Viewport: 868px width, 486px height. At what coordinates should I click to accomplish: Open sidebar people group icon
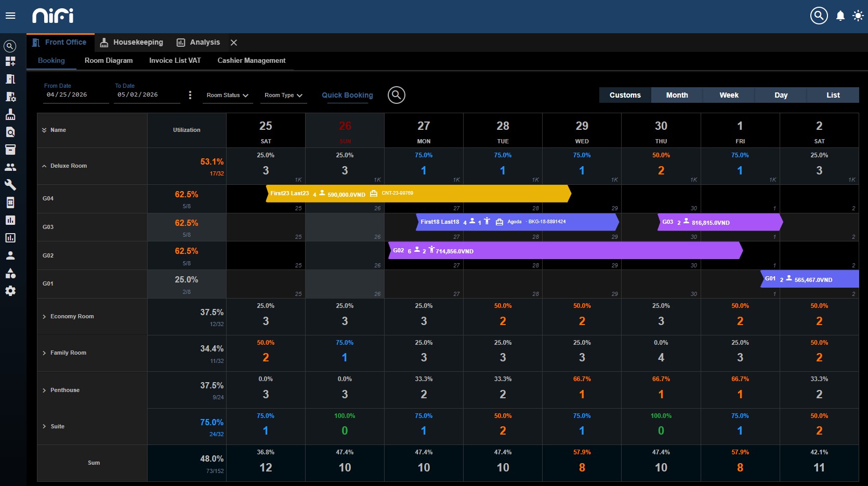tap(10, 167)
